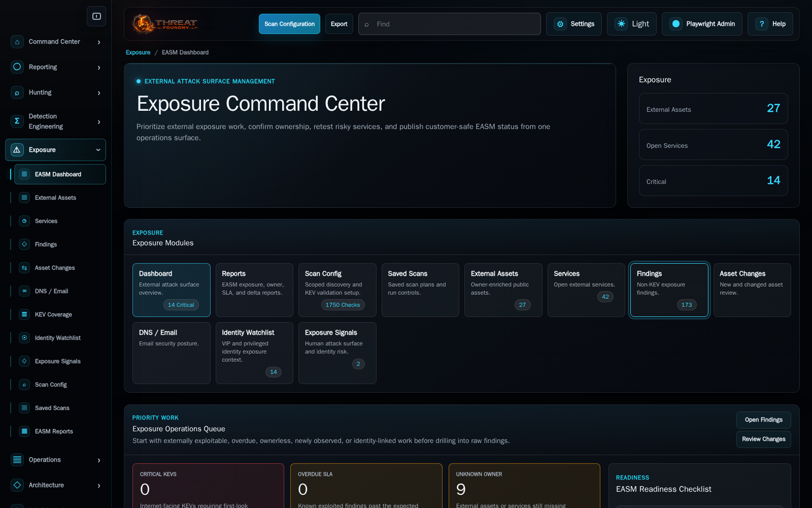Viewport: 812px width, 508px height.
Task: Click the Critical 14 stat tile
Action: (714, 180)
